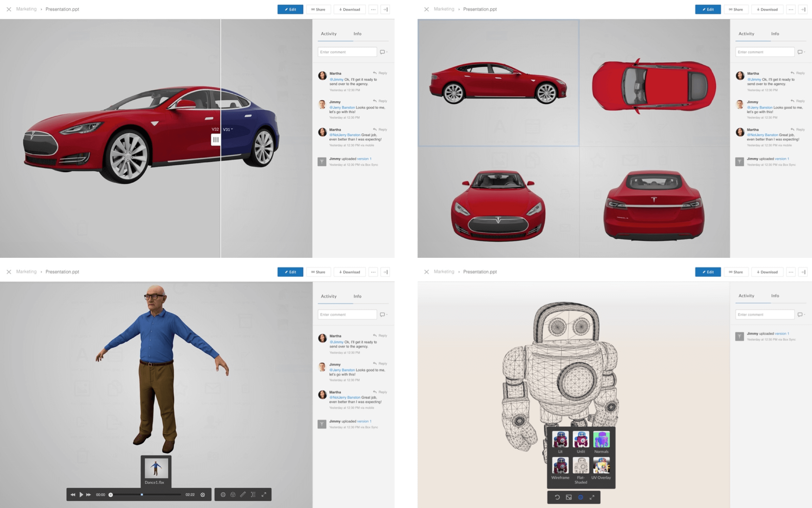Image resolution: width=812 pixels, height=508 pixels.
Task: Select the Dance1.fbx animation thumbnail
Action: click(x=156, y=468)
